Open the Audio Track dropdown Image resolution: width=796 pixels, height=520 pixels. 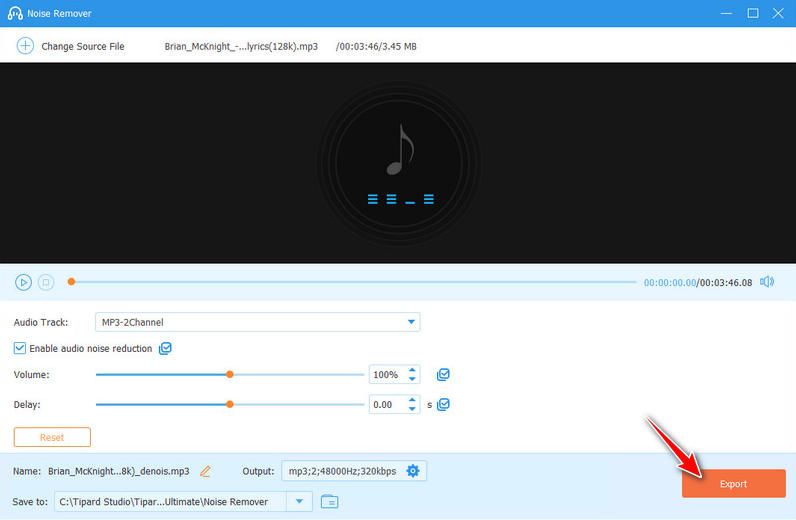point(257,322)
